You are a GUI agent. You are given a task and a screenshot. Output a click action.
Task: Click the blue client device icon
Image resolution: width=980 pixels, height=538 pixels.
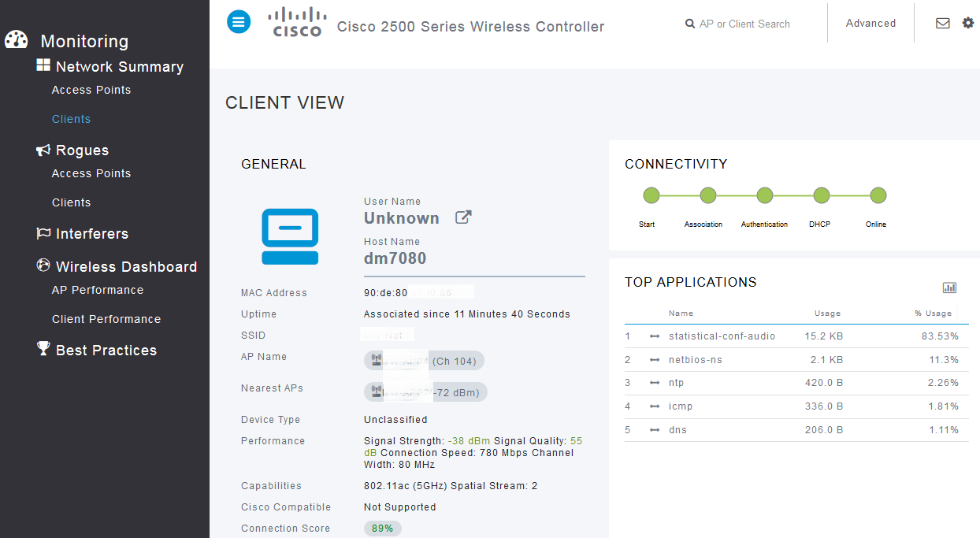290,236
